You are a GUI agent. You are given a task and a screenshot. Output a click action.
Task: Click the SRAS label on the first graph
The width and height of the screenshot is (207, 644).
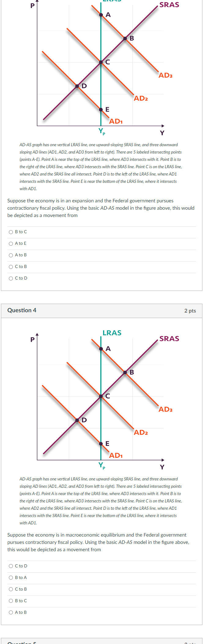click(x=170, y=5)
